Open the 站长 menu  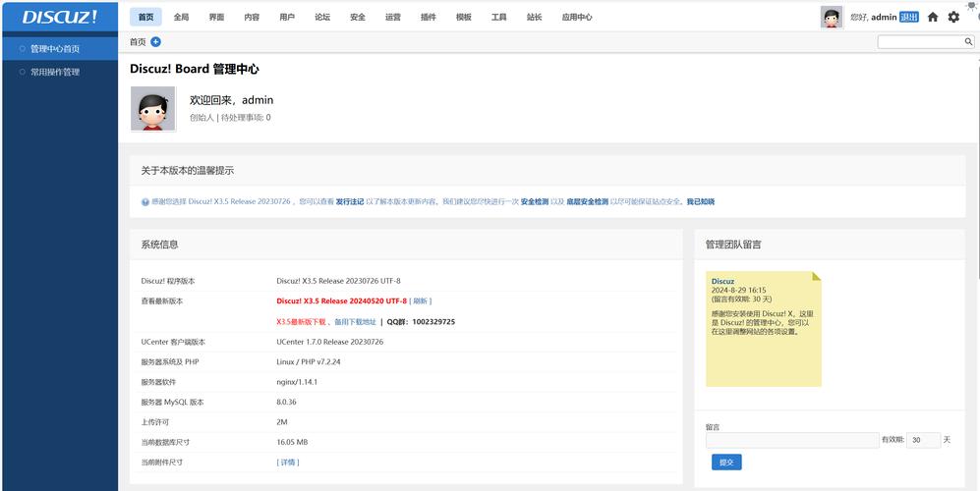[x=535, y=17]
